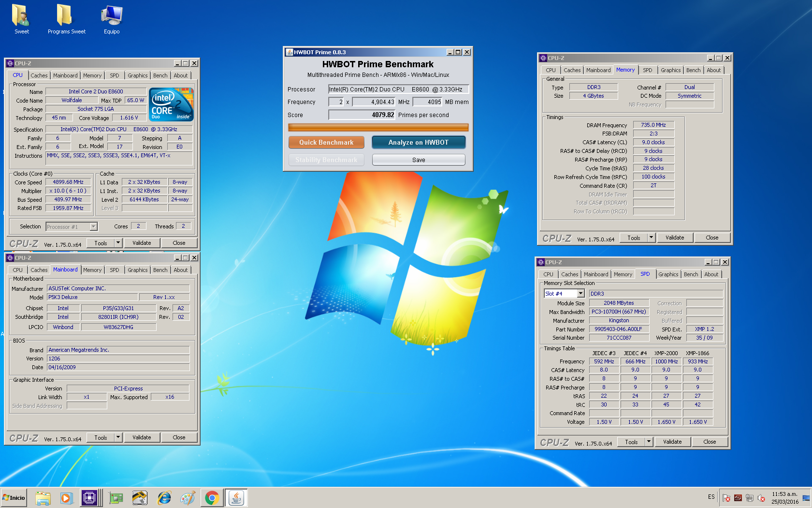Click the title icon of the CPU-Z CPU window
Screen dimensions: 812x508
pyautogui.click(x=10, y=63)
